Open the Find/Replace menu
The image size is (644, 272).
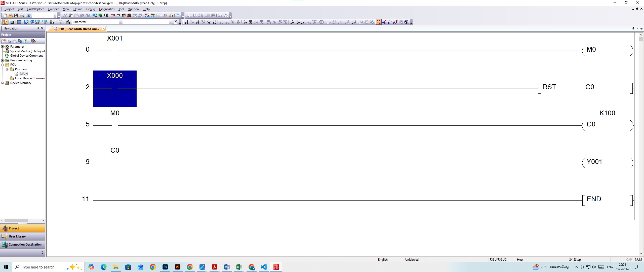coord(35,9)
